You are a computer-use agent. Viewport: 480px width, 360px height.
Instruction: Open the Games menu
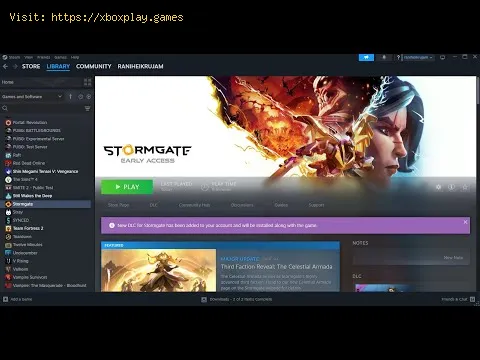pyautogui.click(x=60, y=57)
